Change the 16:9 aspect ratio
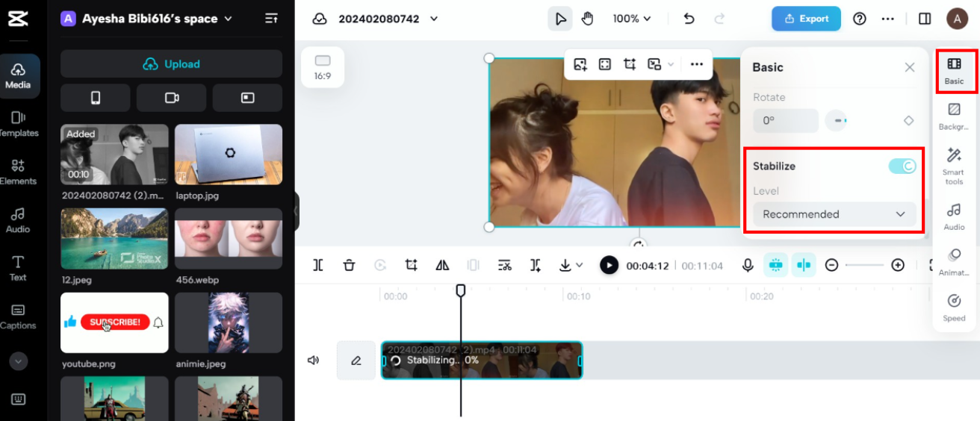 (x=323, y=66)
